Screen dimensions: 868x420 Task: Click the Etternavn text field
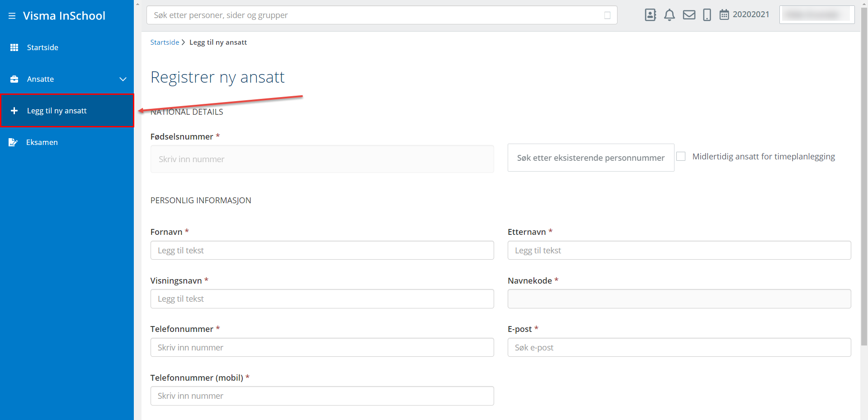point(679,250)
